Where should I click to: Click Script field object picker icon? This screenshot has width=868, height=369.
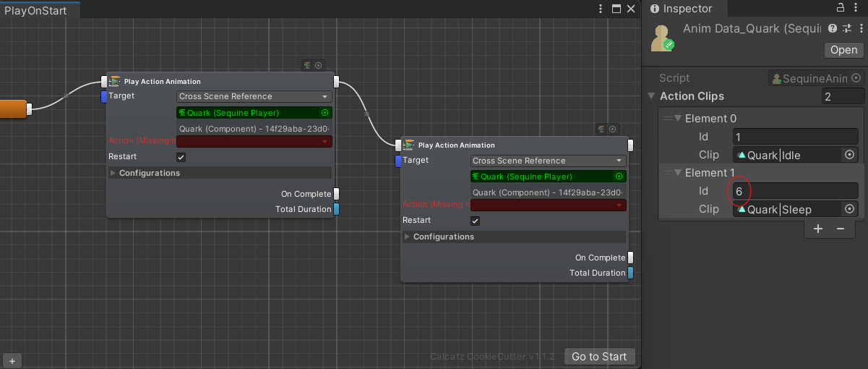(856, 78)
